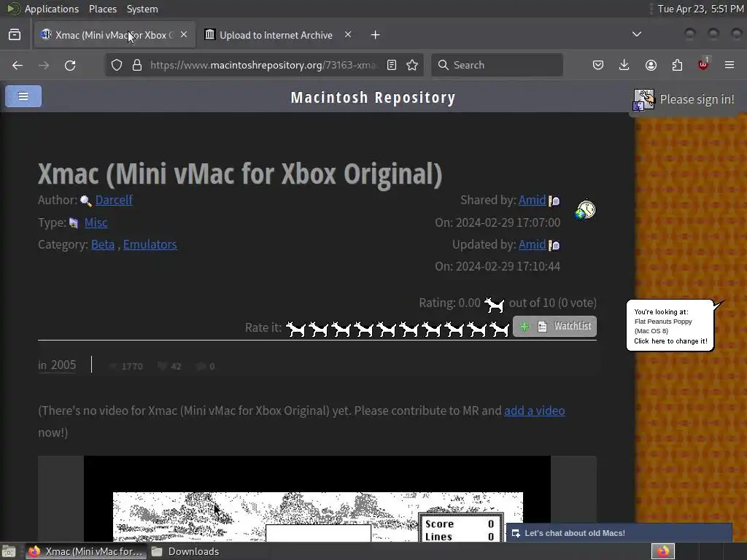Reload the current page
Viewport: 747px width, 560px height.
(70, 65)
